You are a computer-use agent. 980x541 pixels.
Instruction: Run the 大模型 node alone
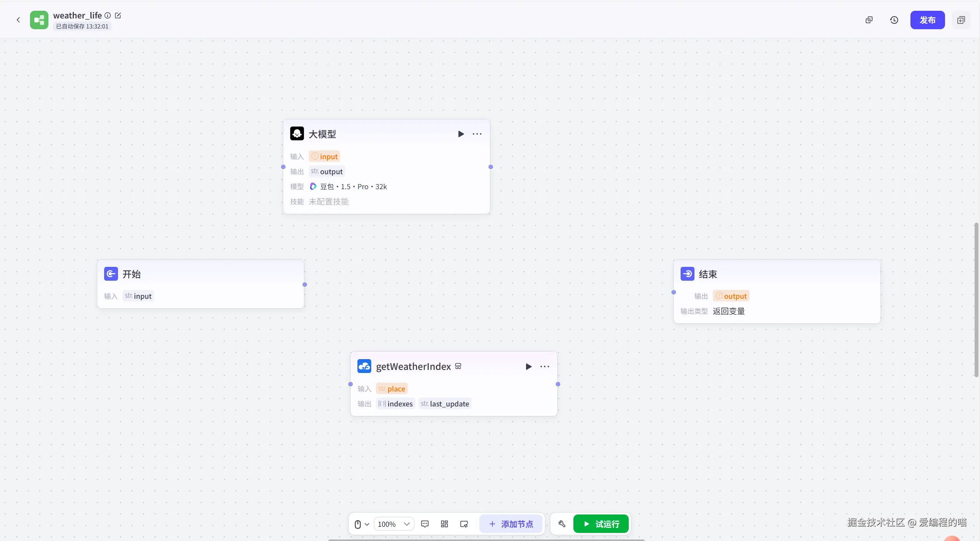click(461, 134)
